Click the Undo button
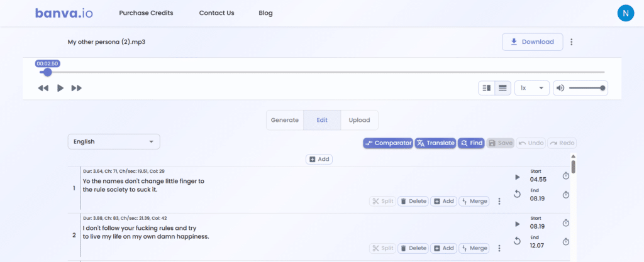This screenshot has width=644, height=262. point(531,143)
